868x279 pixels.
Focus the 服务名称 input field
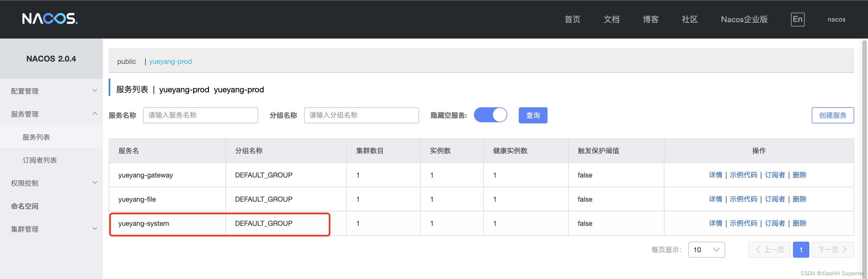tap(201, 115)
